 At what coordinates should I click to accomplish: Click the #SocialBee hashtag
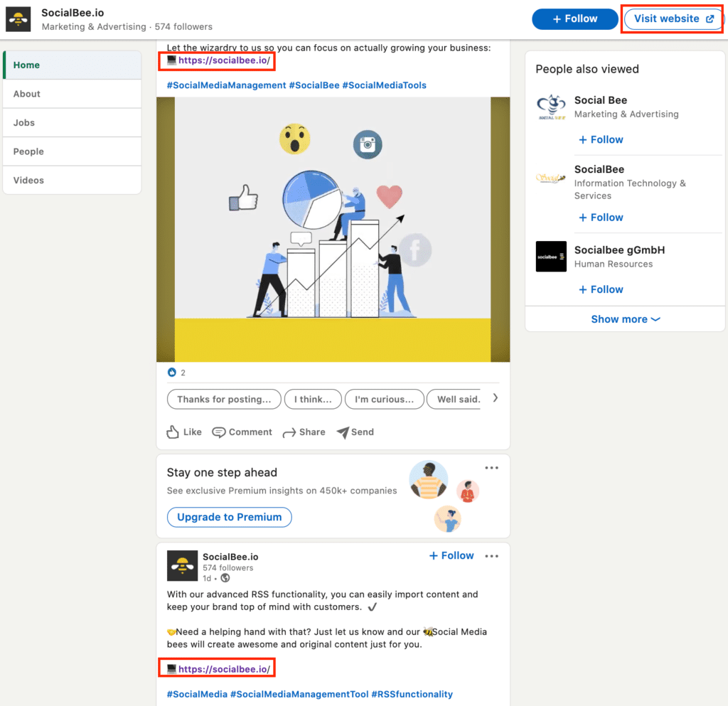pyautogui.click(x=314, y=85)
